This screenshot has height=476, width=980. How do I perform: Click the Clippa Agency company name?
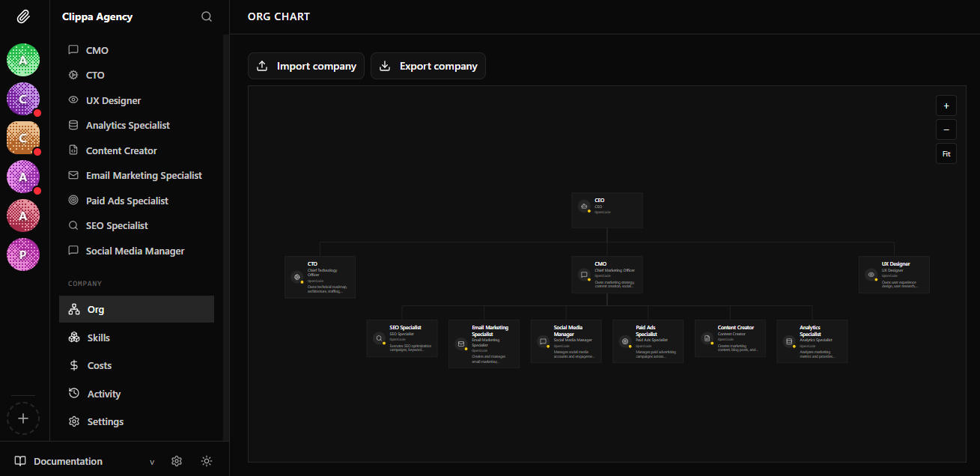[x=97, y=16]
